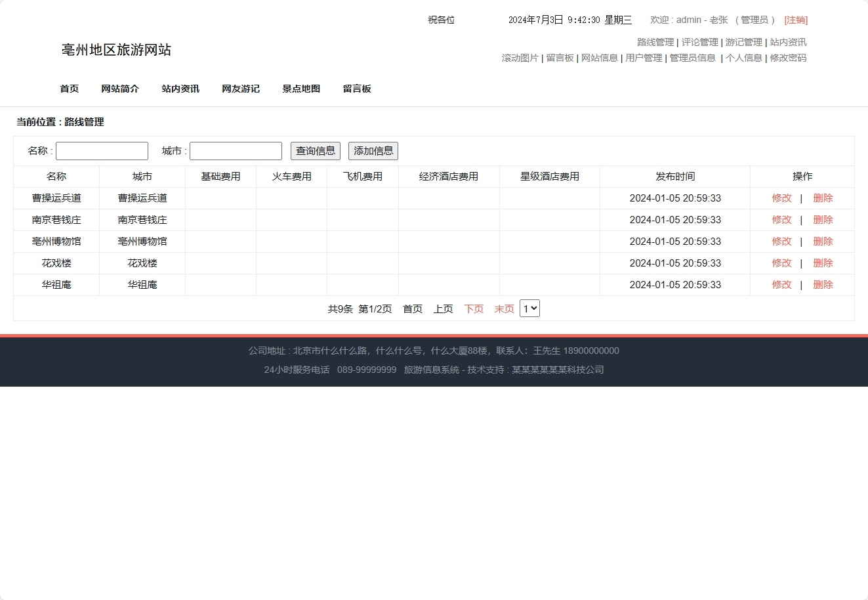The image size is (868, 600).
Task: Click the 飞机费用 column header
Action: pyautogui.click(x=363, y=177)
